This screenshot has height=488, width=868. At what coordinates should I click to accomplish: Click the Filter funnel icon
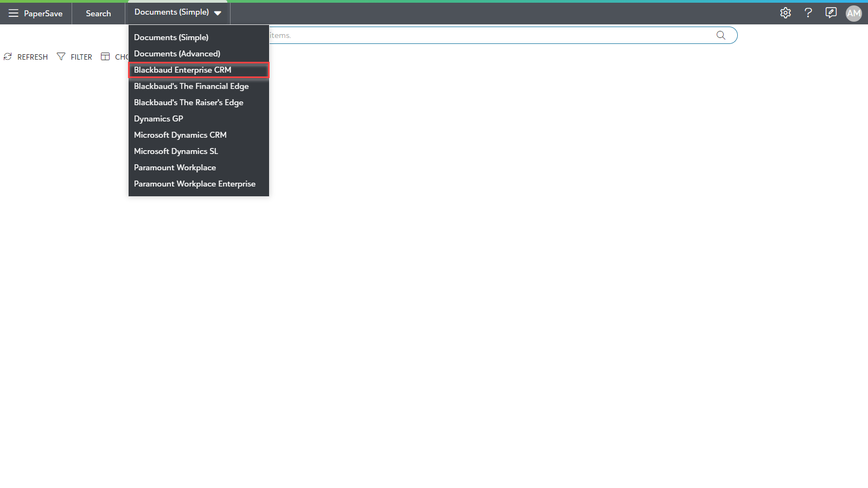tap(61, 57)
